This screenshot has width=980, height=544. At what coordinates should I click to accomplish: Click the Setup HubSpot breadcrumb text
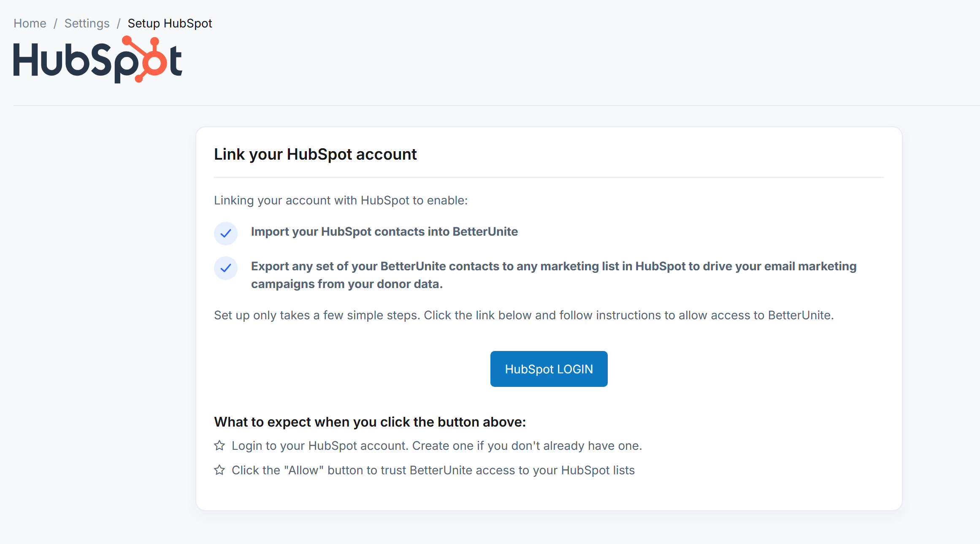pyautogui.click(x=170, y=23)
